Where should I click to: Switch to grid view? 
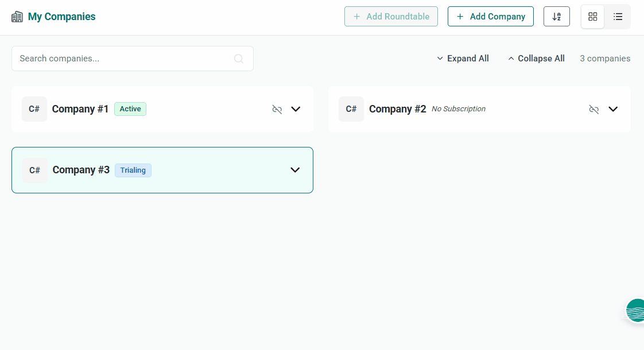593,17
